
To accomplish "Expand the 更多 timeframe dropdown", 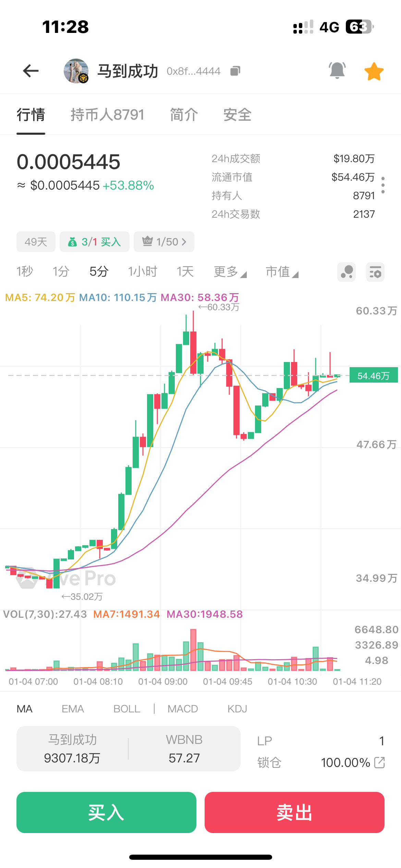I will (x=230, y=272).
